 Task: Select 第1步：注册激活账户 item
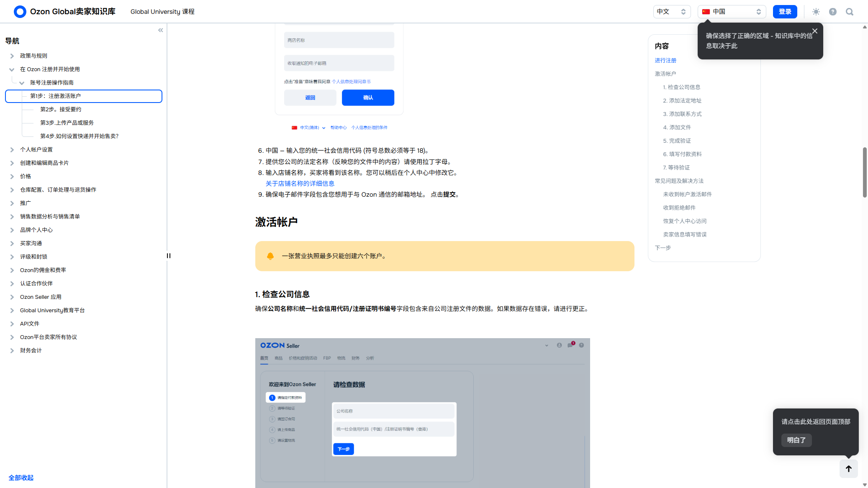(x=83, y=96)
